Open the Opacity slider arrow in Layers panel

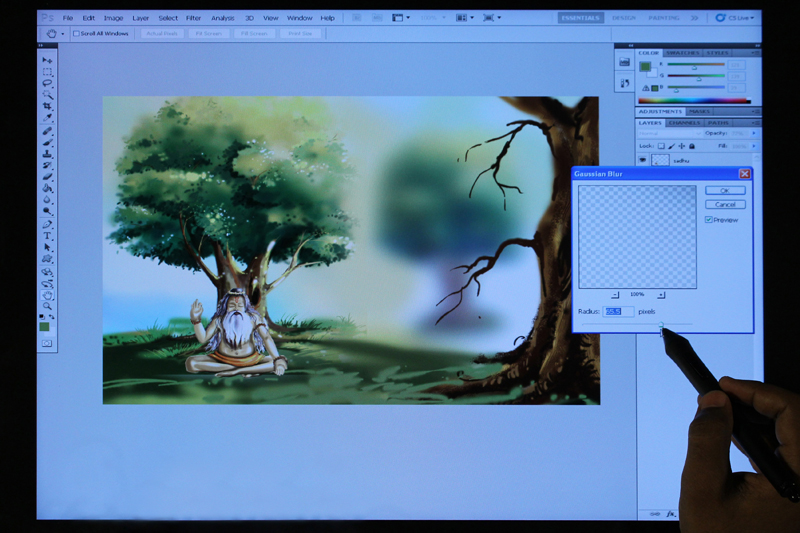tap(755, 133)
